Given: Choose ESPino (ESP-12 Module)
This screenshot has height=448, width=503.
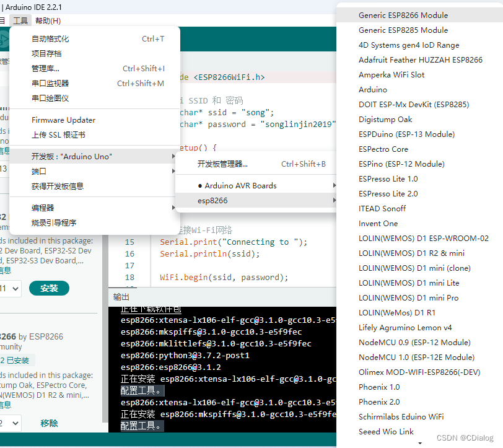Looking at the screenshot, I should tap(419, 164).
